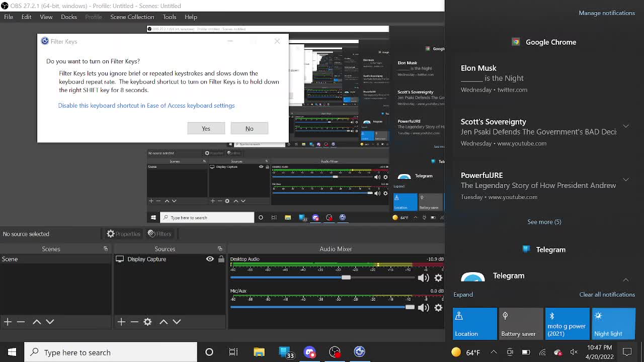This screenshot has width=644, height=362.
Task: Click See more (5) notifications
Action: tap(544, 222)
